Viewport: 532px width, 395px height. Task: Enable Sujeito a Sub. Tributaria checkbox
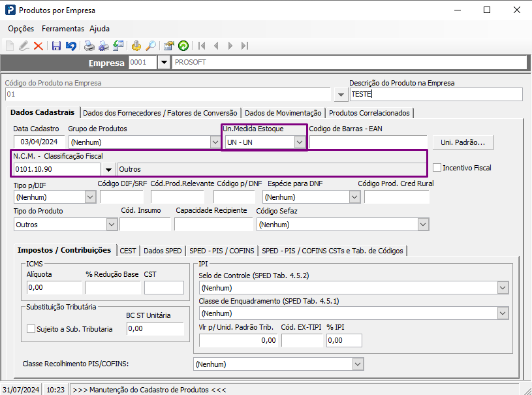coord(31,328)
